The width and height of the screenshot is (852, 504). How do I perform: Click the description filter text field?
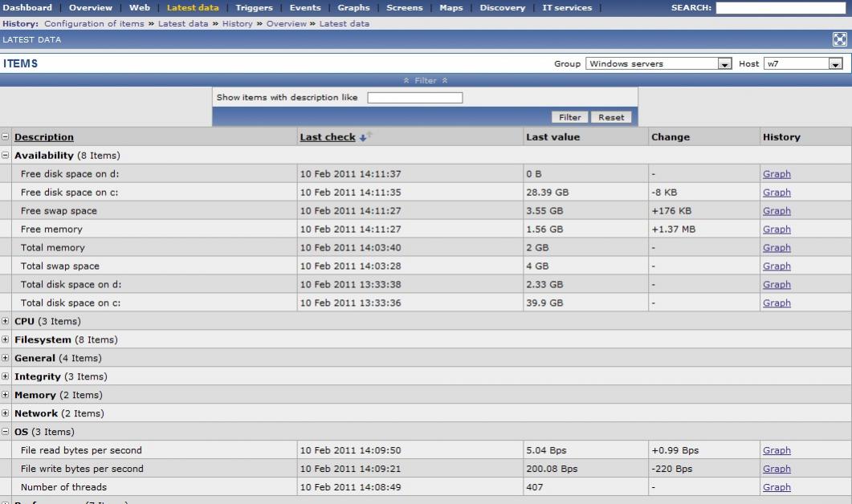click(x=415, y=98)
